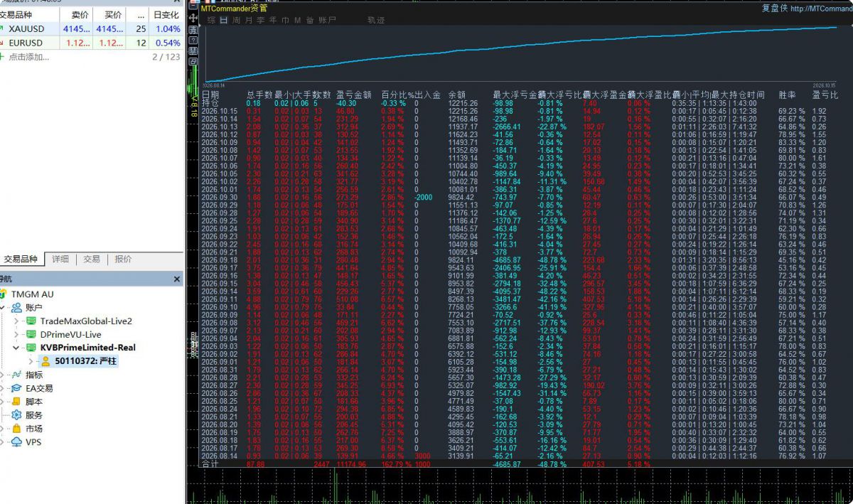Open the 账户 view in MTCommander toolbar

tap(328, 21)
